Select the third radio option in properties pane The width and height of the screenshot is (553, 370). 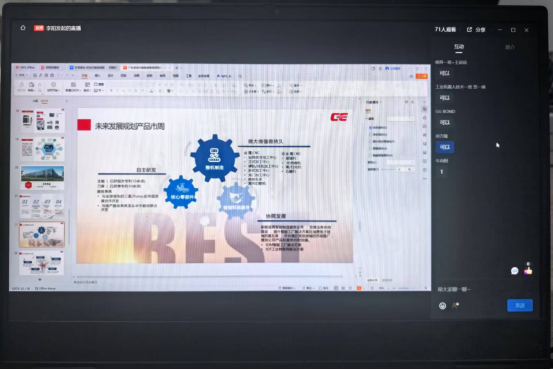370,141
